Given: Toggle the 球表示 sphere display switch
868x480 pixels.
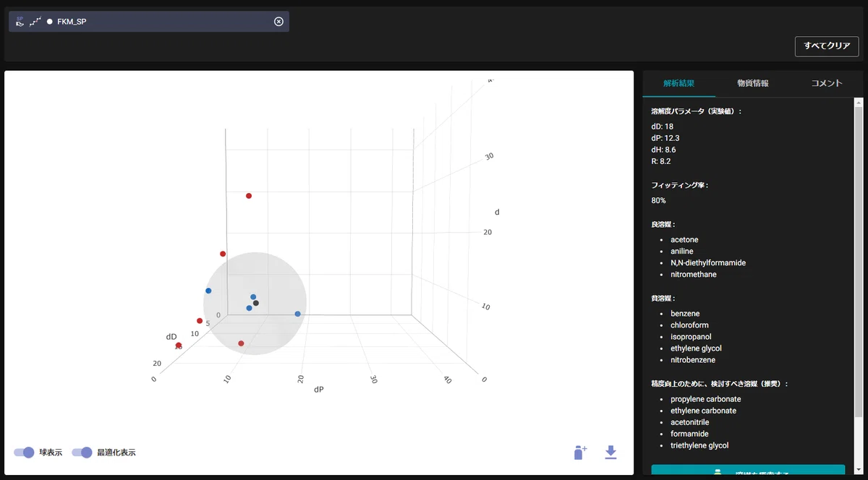Looking at the screenshot, I should pyautogui.click(x=24, y=453).
